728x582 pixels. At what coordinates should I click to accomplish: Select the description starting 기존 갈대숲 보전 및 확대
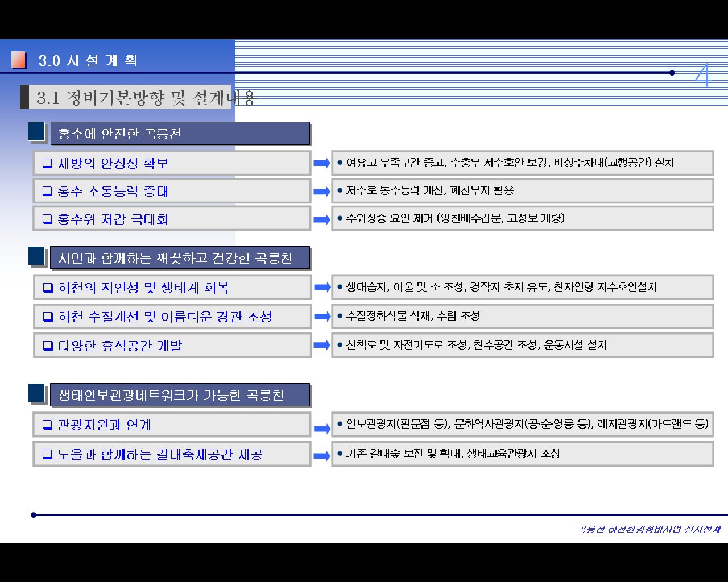click(x=523, y=454)
